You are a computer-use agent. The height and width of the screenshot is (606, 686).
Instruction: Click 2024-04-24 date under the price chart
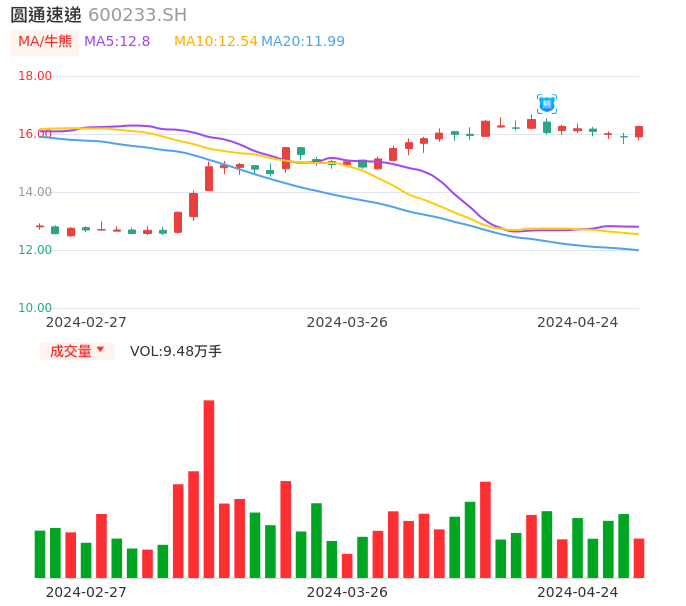click(578, 322)
